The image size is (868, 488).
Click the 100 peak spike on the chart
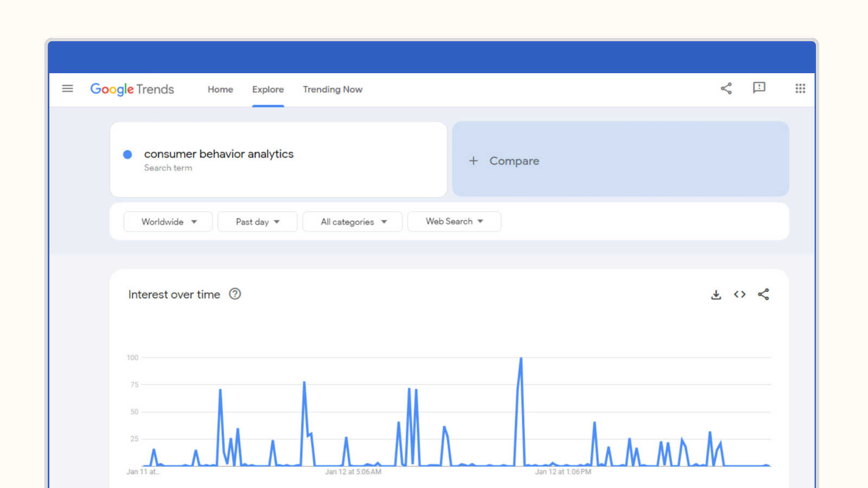tap(521, 358)
